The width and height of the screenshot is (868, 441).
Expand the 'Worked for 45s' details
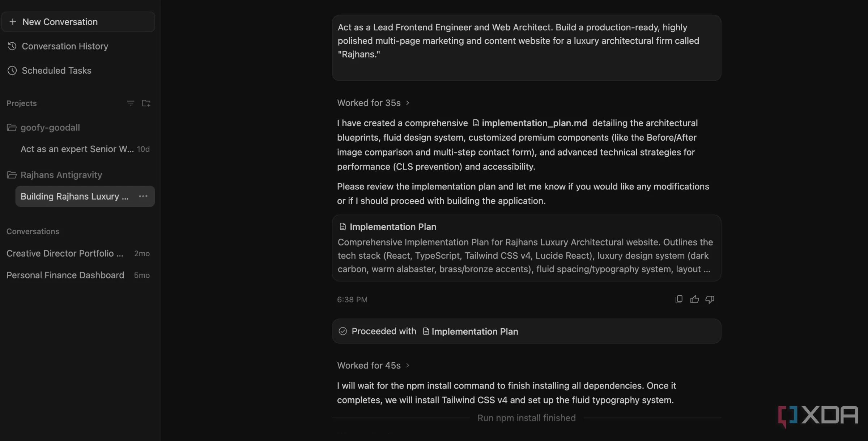click(373, 365)
